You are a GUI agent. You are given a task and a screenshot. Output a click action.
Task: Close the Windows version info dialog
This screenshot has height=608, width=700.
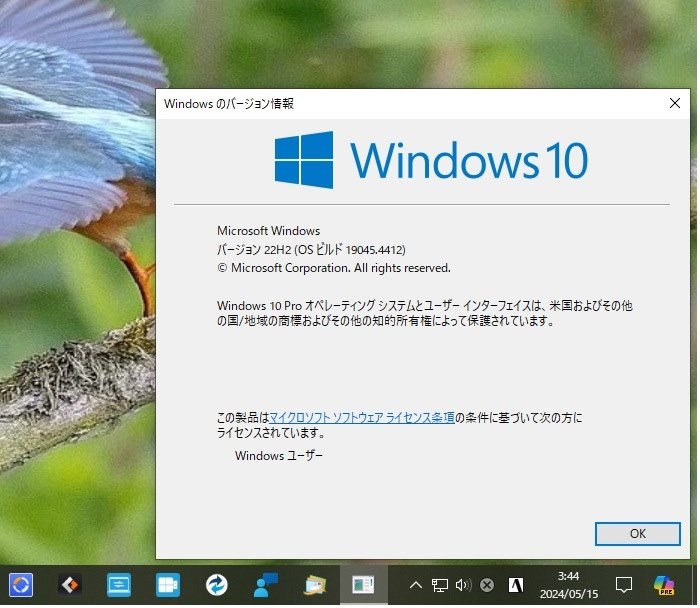pos(674,103)
